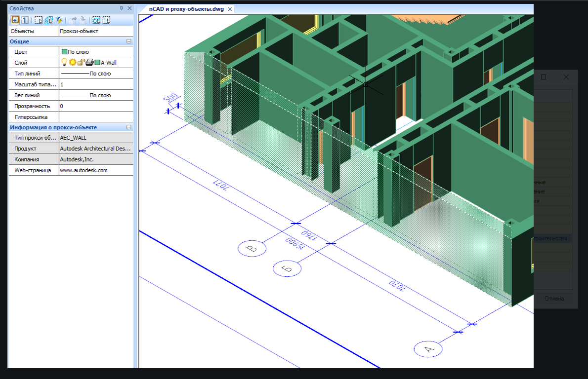Image resolution: width=588 pixels, height=379 pixels.
Task: Collapse the Общие section
Action: click(128, 41)
